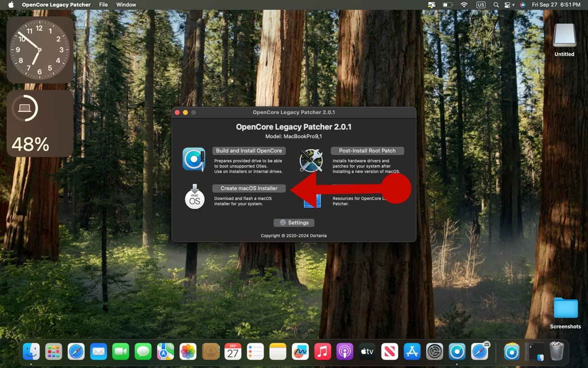Open the US input source menu
588x368 pixels.
tap(481, 4)
